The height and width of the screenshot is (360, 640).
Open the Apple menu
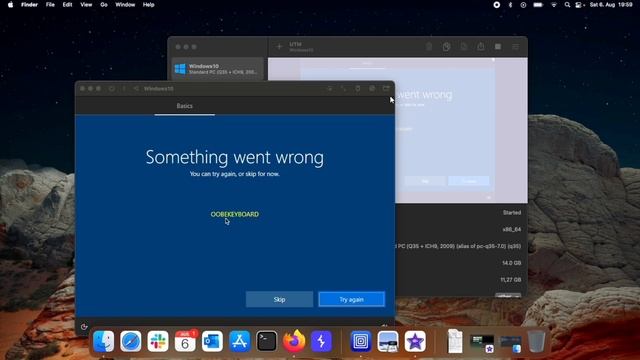point(10,5)
